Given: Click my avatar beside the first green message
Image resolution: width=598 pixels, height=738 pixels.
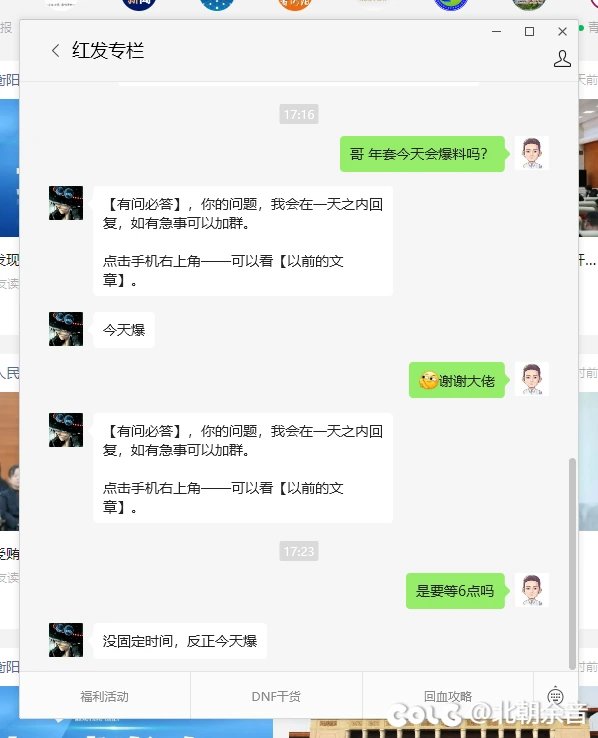Looking at the screenshot, I should (x=532, y=153).
